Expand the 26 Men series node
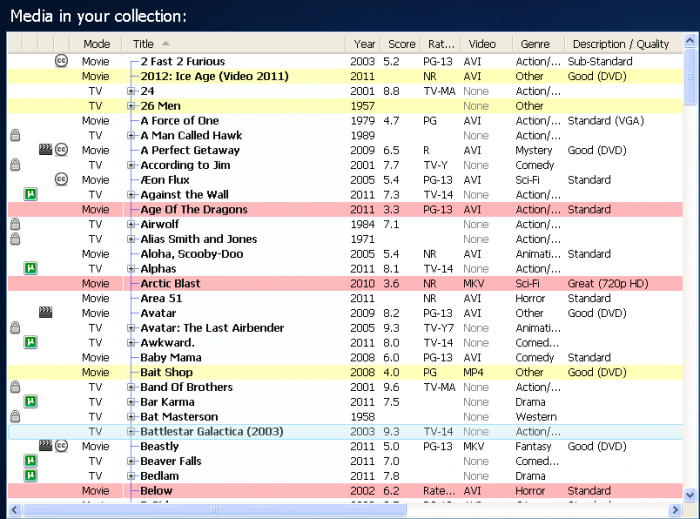 tap(131, 106)
